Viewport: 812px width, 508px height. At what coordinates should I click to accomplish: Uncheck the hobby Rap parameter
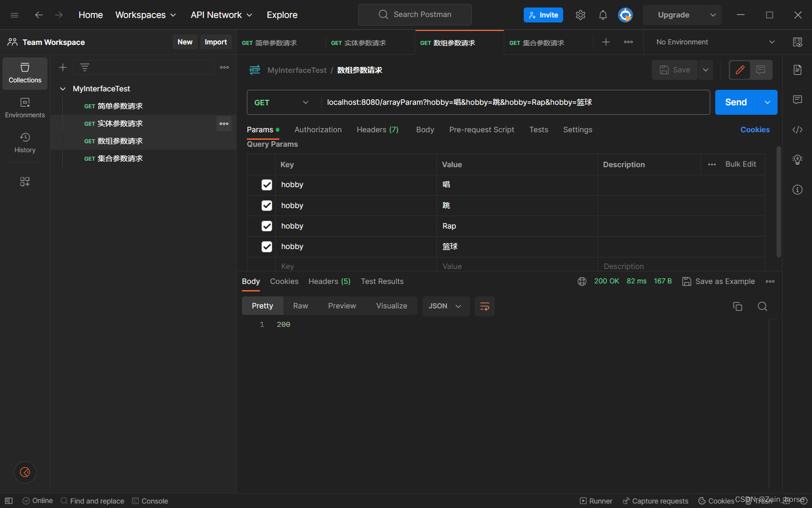point(267,226)
